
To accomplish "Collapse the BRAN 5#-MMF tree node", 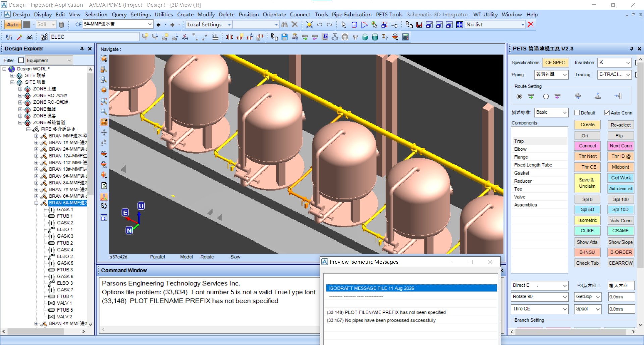I will coord(36,203).
